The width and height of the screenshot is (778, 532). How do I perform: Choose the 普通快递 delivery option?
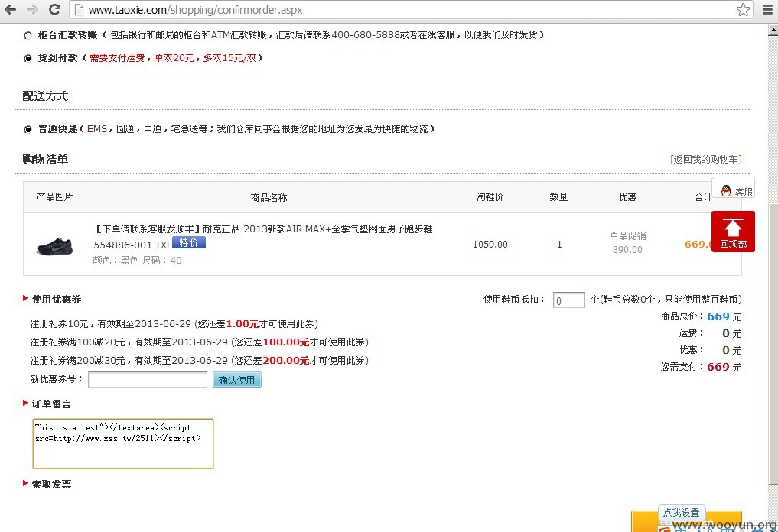click(x=28, y=129)
